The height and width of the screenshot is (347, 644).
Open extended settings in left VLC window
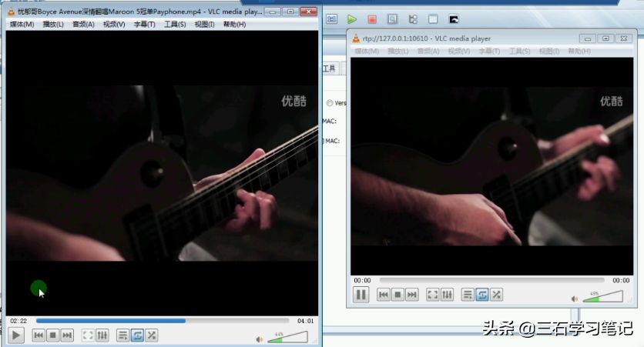(102, 335)
